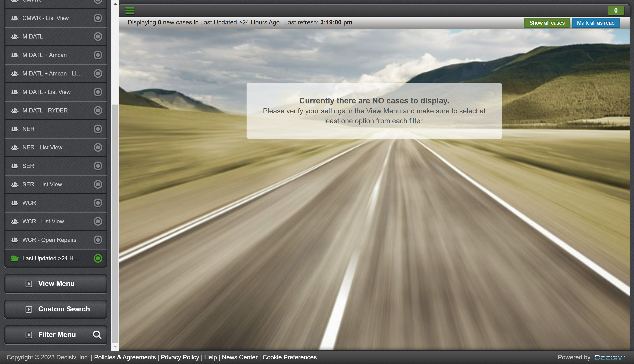Click the Mark all as read button
634x364 pixels.
[x=595, y=23]
